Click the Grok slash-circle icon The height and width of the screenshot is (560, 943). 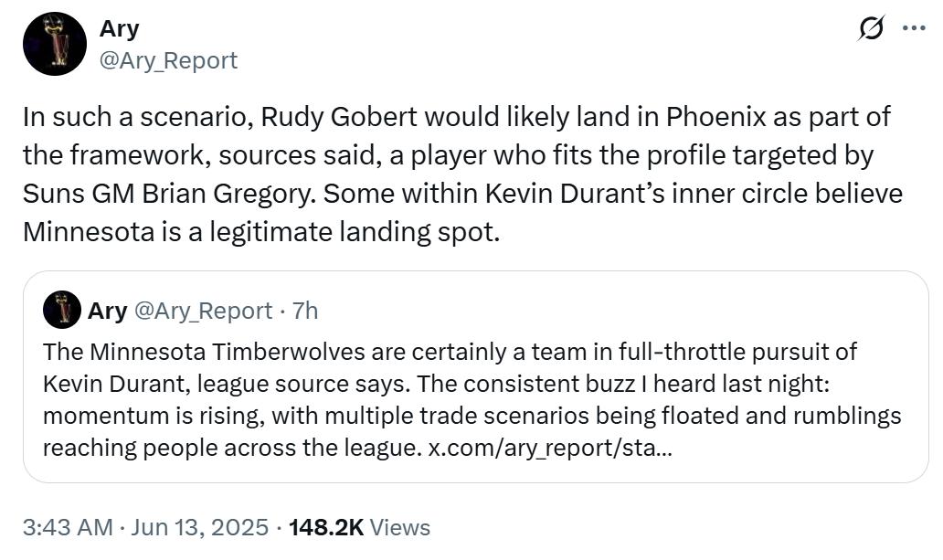point(871,27)
